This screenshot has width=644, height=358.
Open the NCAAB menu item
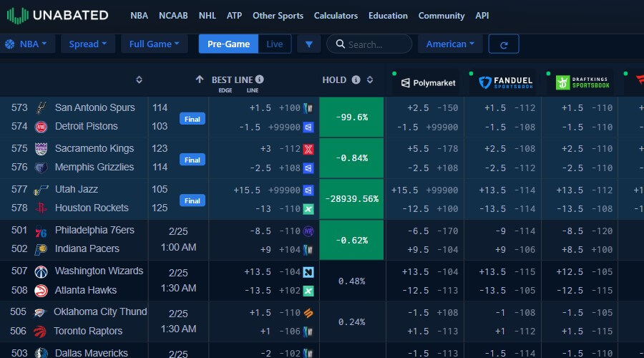click(173, 16)
